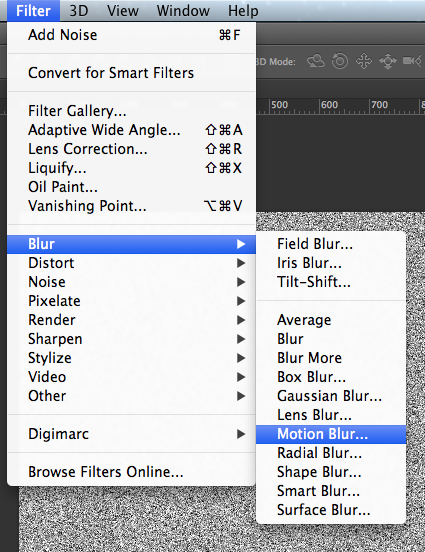
Task: Open Lens Blur dialog
Action: tap(331, 415)
